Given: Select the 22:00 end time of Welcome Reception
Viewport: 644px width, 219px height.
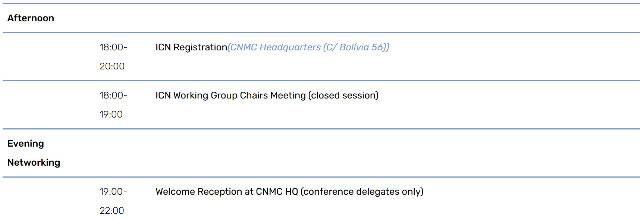Looking at the screenshot, I should [x=112, y=211].
